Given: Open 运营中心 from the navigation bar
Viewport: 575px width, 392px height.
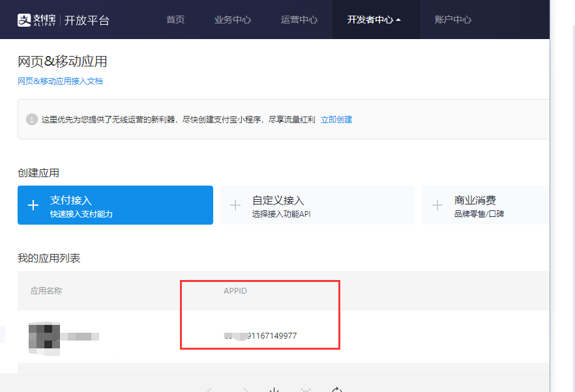Looking at the screenshot, I should click(299, 20).
